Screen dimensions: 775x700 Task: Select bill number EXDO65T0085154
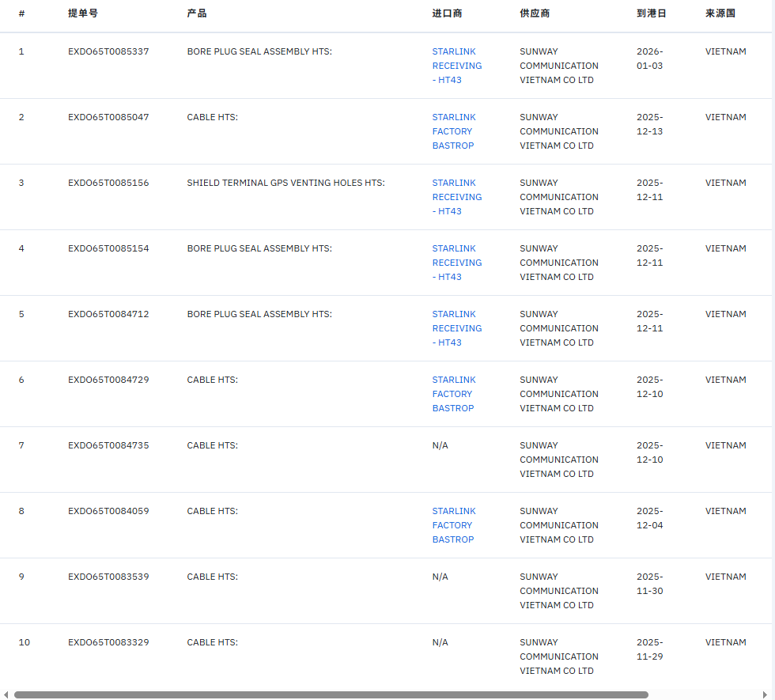pos(108,248)
